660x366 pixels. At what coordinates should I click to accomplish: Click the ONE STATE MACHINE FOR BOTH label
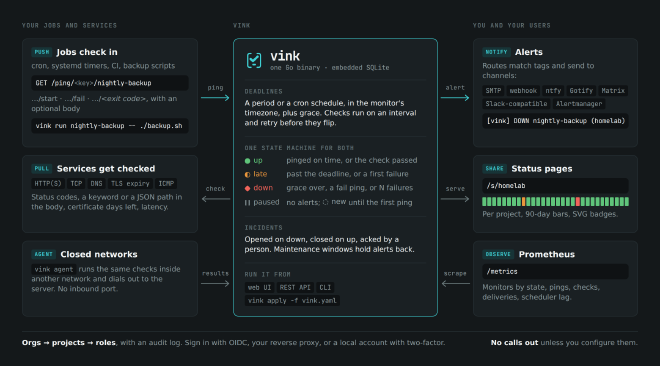(299, 148)
